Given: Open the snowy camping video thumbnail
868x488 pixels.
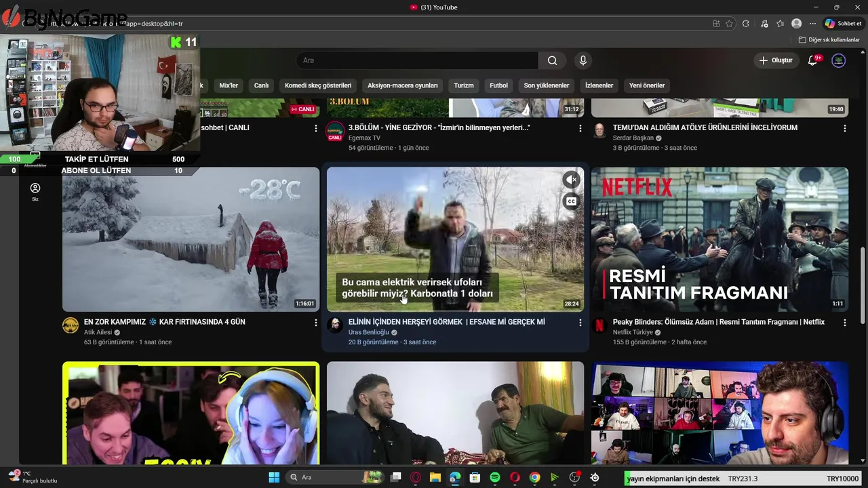Looking at the screenshot, I should pos(191,239).
